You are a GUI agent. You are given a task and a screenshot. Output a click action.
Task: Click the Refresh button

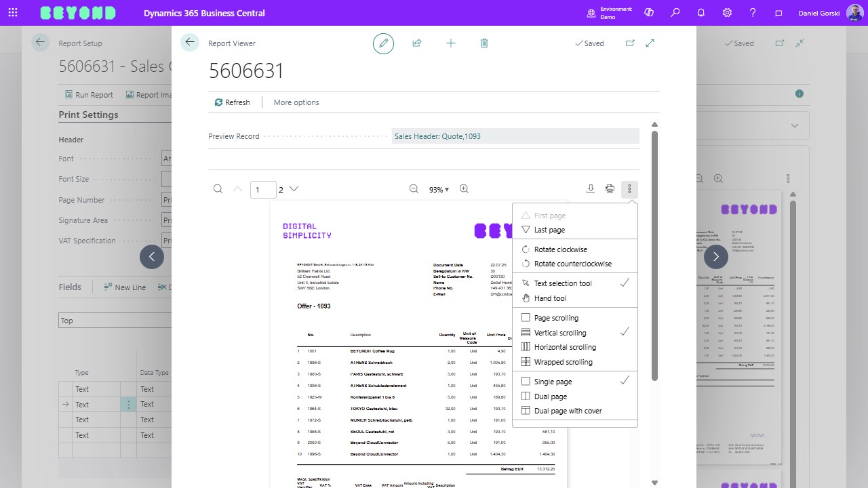pyautogui.click(x=233, y=102)
